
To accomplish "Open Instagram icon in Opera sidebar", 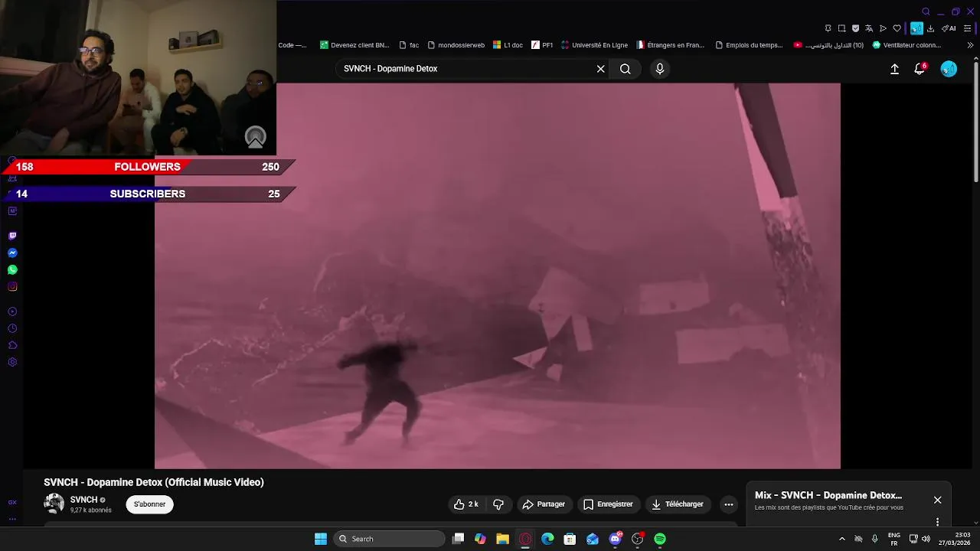I will (x=12, y=286).
